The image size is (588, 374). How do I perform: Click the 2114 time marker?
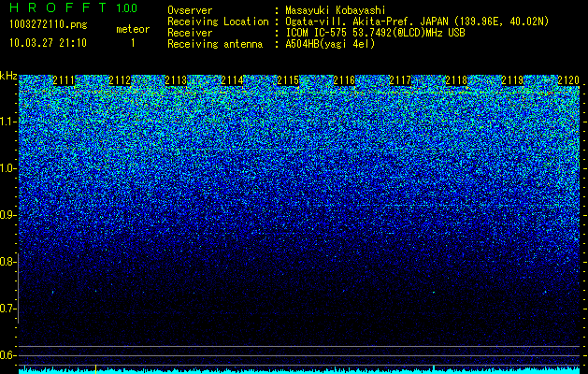pyautogui.click(x=232, y=80)
